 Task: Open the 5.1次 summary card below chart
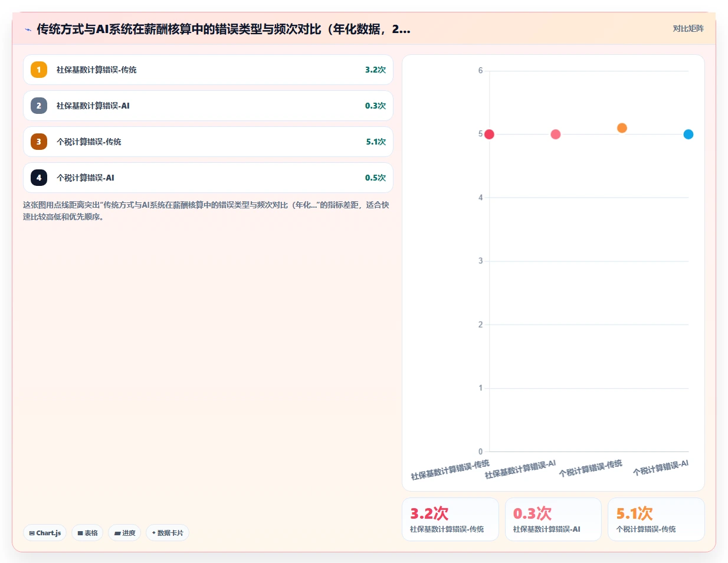click(x=656, y=519)
